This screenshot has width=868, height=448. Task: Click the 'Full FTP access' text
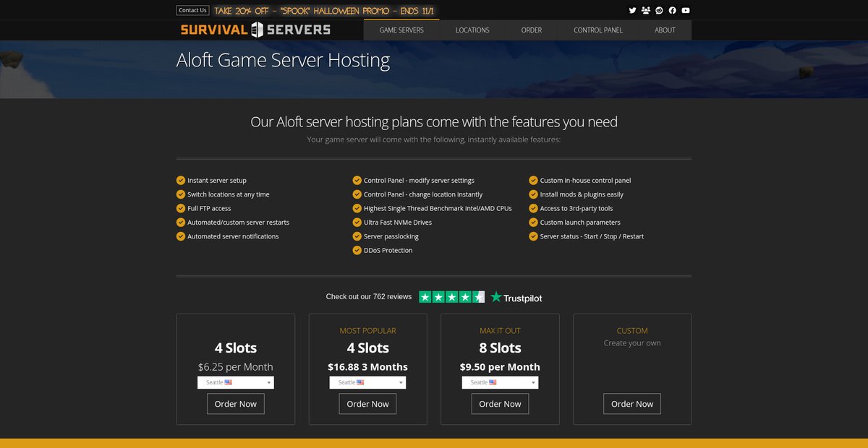209,209
